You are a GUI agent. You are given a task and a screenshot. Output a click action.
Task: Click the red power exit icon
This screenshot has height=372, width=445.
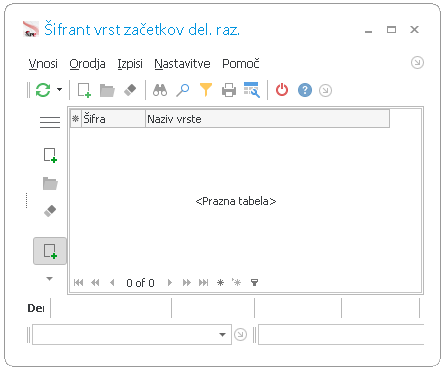[x=282, y=90]
